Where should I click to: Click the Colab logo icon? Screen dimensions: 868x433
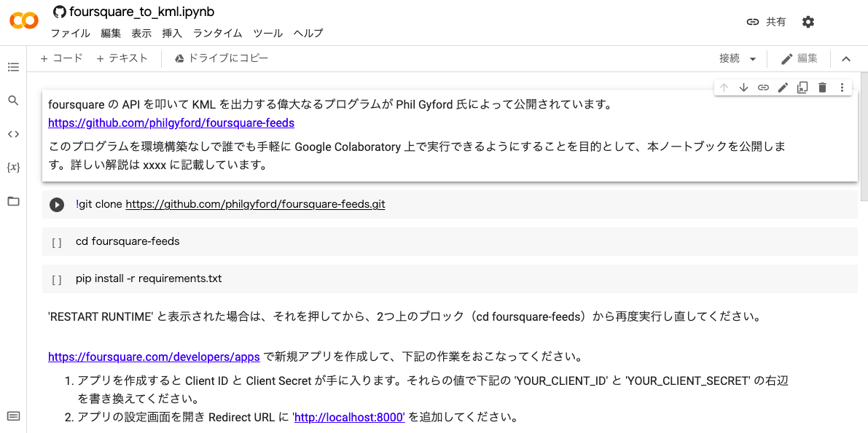tap(24, 22)
